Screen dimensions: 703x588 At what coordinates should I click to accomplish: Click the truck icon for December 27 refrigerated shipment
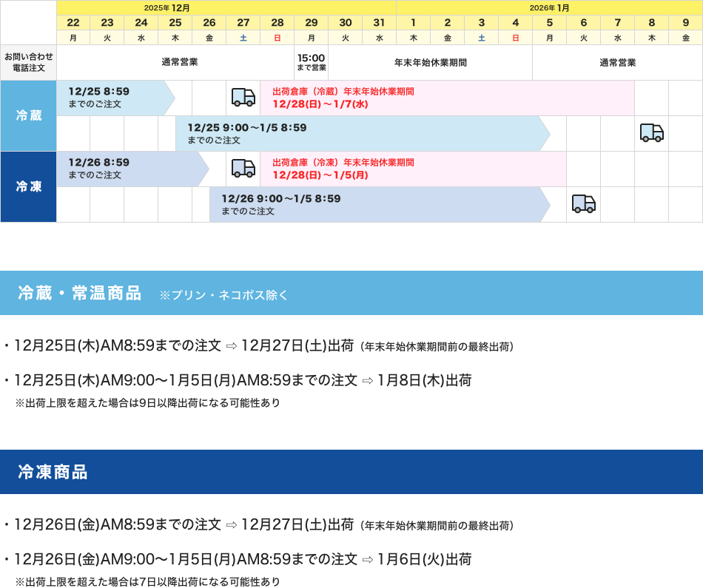coord(243,97)
